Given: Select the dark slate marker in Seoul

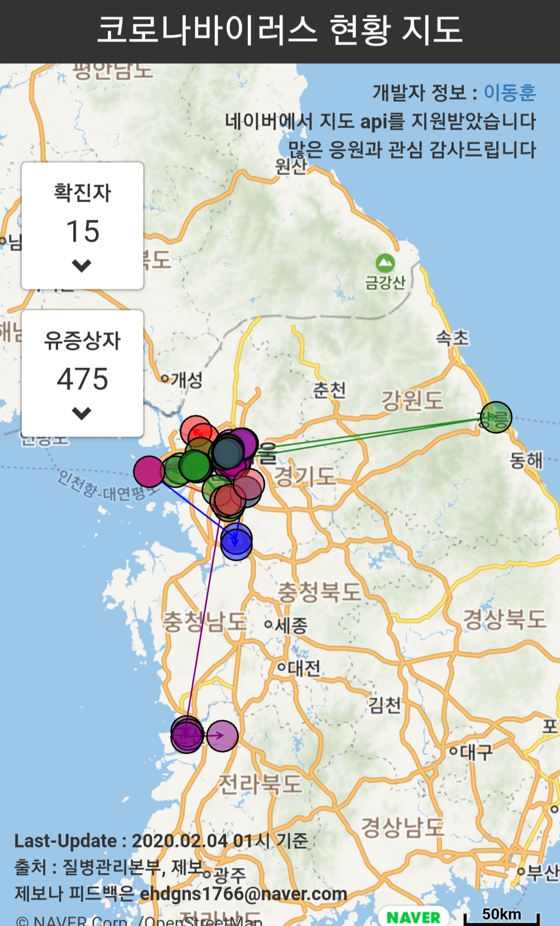Looking at the screenshot, I should 227,453.
